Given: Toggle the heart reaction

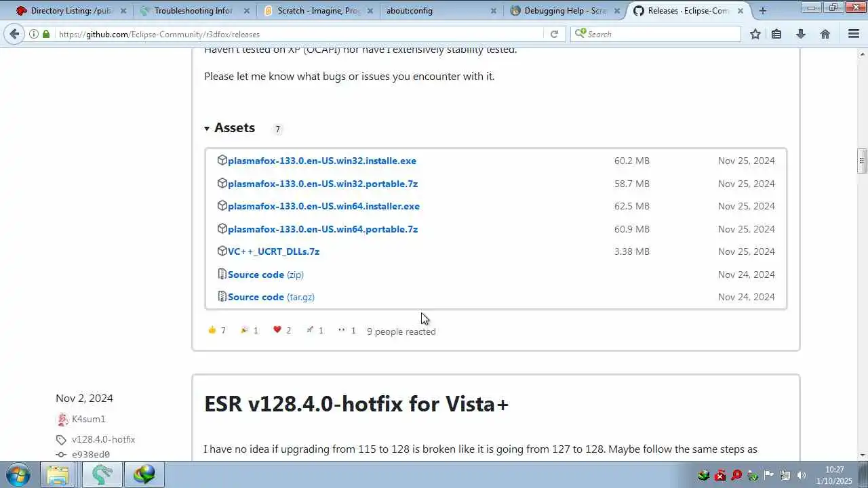Looking at the screenshot, I should tap(282, 331).
